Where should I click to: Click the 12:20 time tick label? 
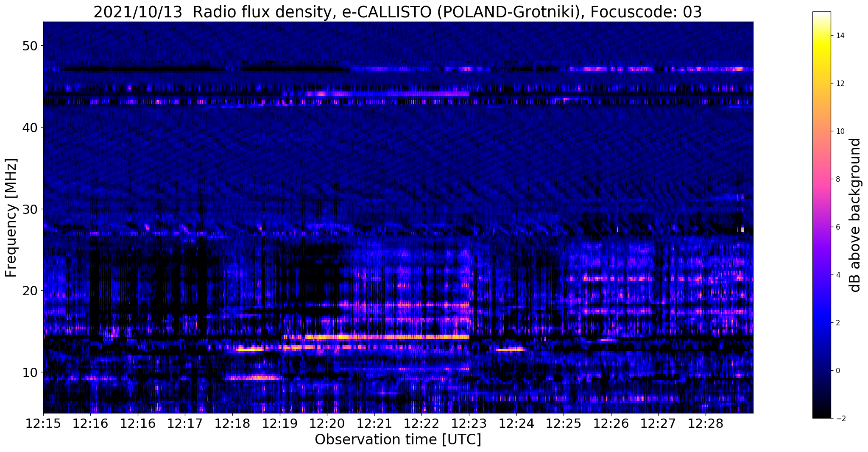[327, 424]
